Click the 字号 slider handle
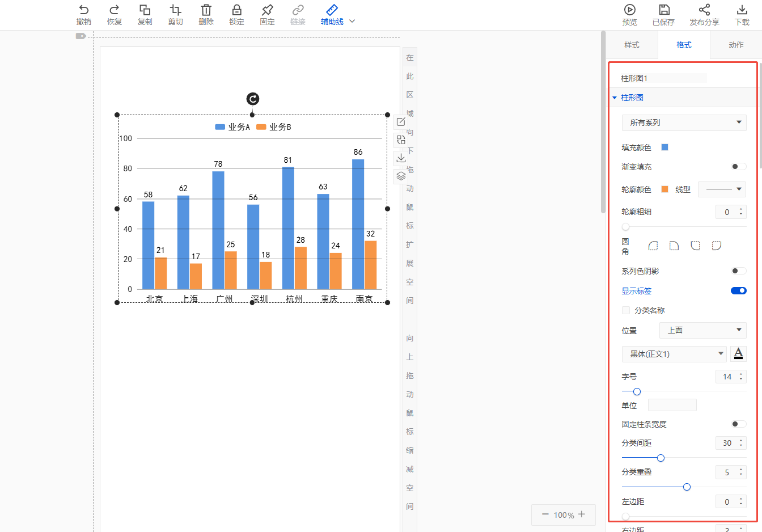The image size is (762, 532). click(637, 391)
